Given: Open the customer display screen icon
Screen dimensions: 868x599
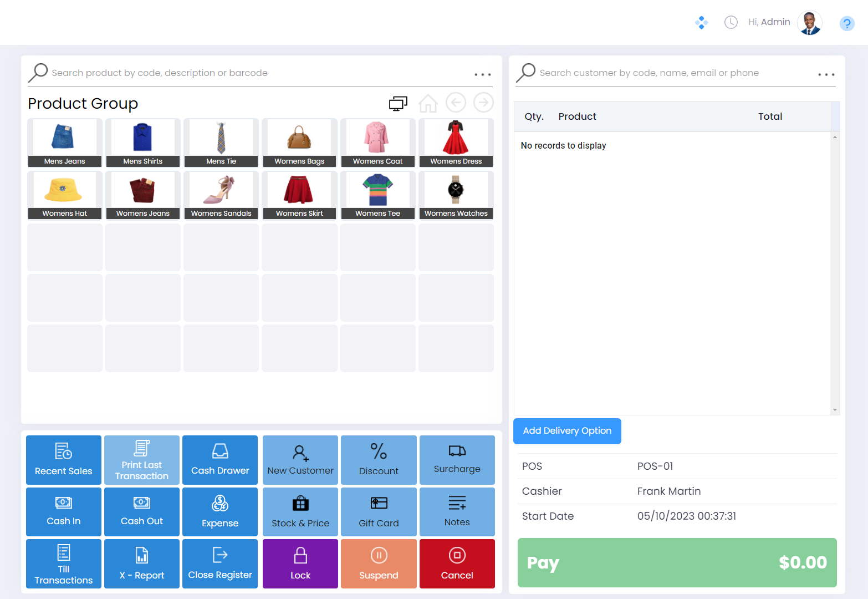Looking at the screenshot, I should 398,103.
